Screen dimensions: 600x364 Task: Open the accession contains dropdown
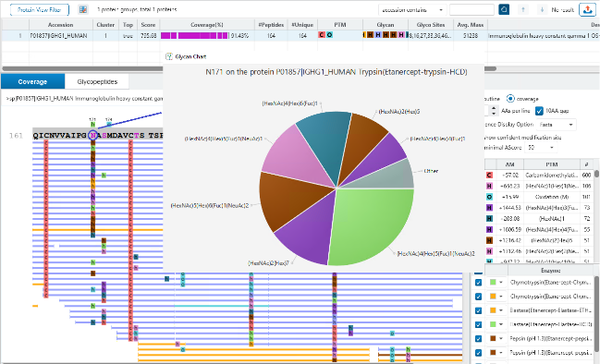point(412,10)
